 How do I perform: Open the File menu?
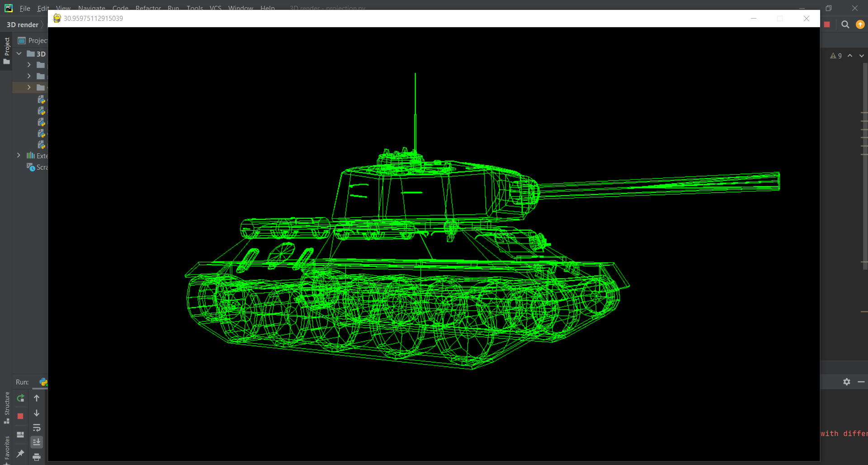click(x=25, y=9)
